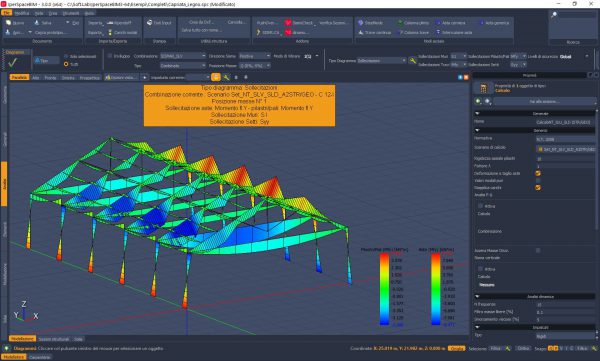Open the File menu tab
The height and width of the screenshot is (361, 600).
(x=7, y=13)
